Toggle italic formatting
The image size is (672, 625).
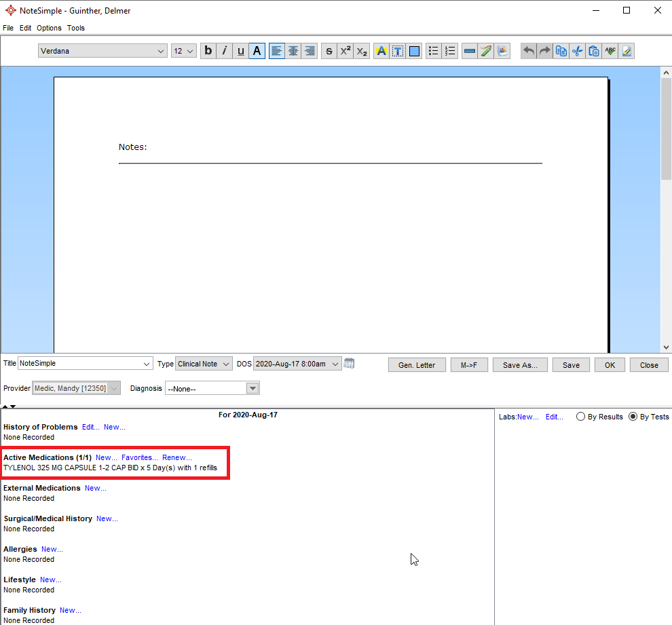(225, 51)
